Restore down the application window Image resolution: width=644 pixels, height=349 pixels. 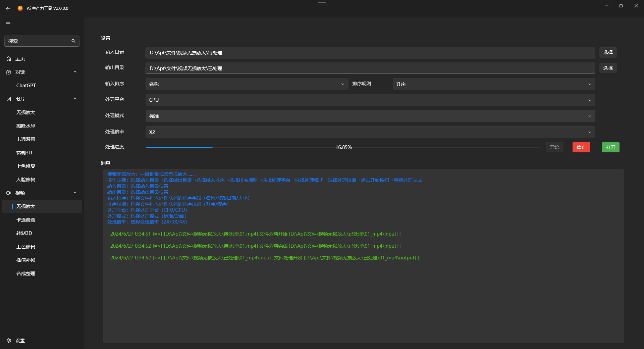(621, 6)
